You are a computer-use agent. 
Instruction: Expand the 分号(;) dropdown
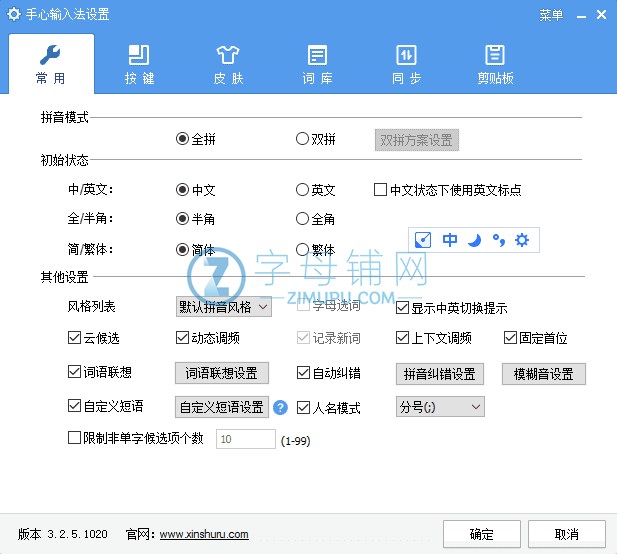click(x=440, y=406)
